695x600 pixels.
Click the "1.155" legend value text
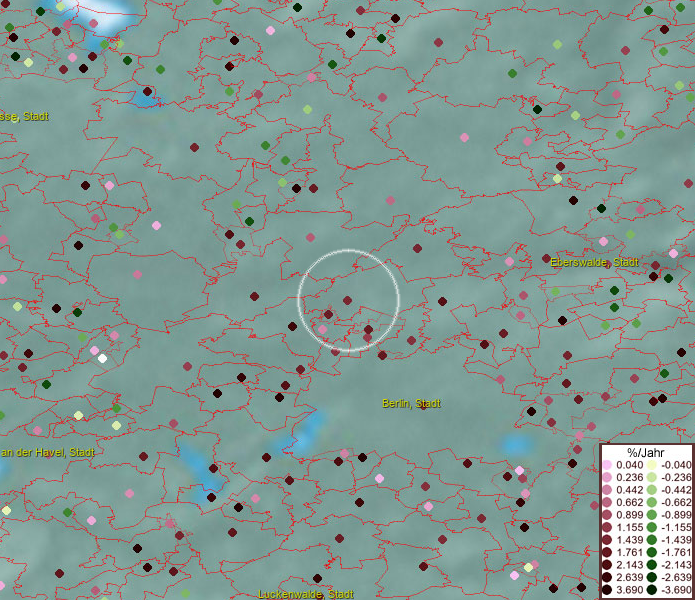[x=629, y=527]
